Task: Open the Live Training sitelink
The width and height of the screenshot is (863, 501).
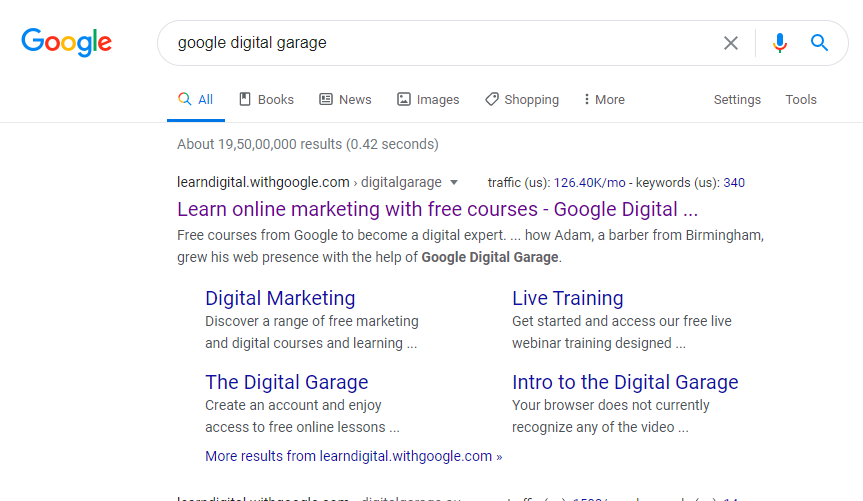Action: (567, 298)
